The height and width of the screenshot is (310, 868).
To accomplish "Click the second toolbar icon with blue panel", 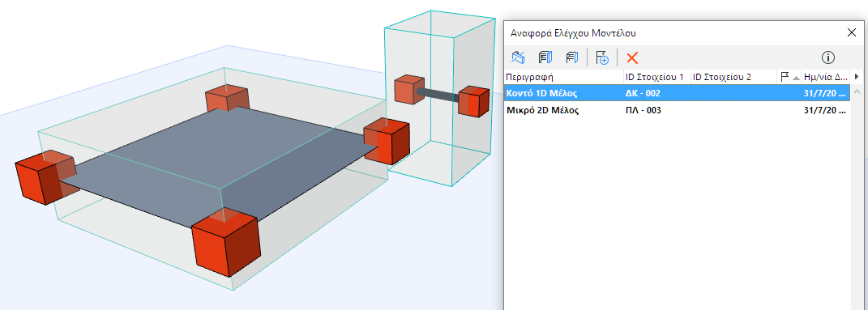I will (545, 57).
